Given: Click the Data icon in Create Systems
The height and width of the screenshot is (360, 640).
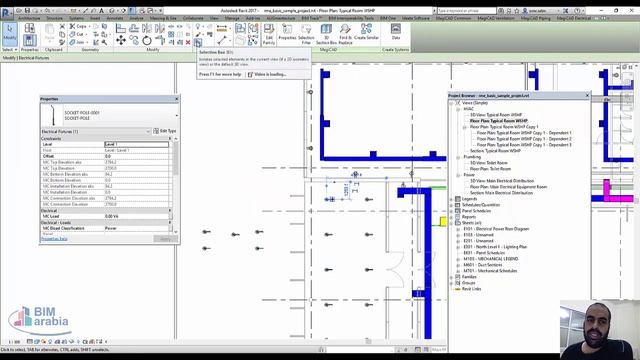Looking at the screenshot, I should (x=396, y=32).
